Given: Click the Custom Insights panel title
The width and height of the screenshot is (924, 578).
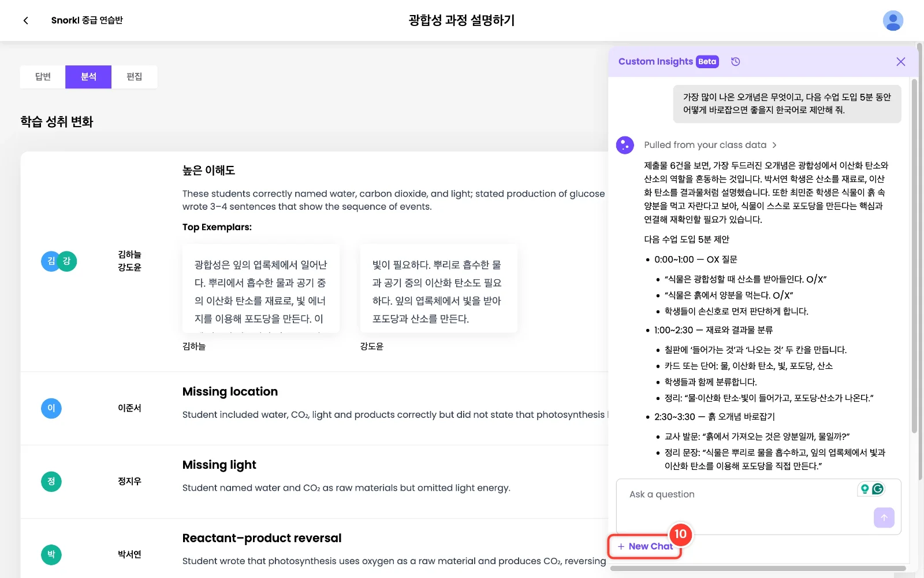Looking at the screenshot, I should point(655,61).
